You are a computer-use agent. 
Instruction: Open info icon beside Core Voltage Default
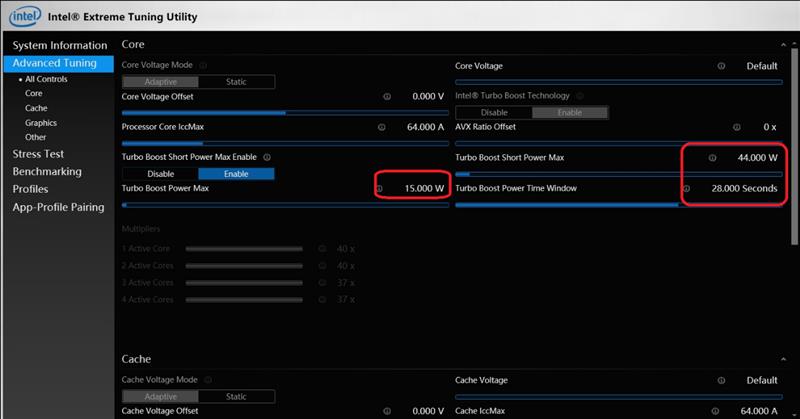(721, 66)
